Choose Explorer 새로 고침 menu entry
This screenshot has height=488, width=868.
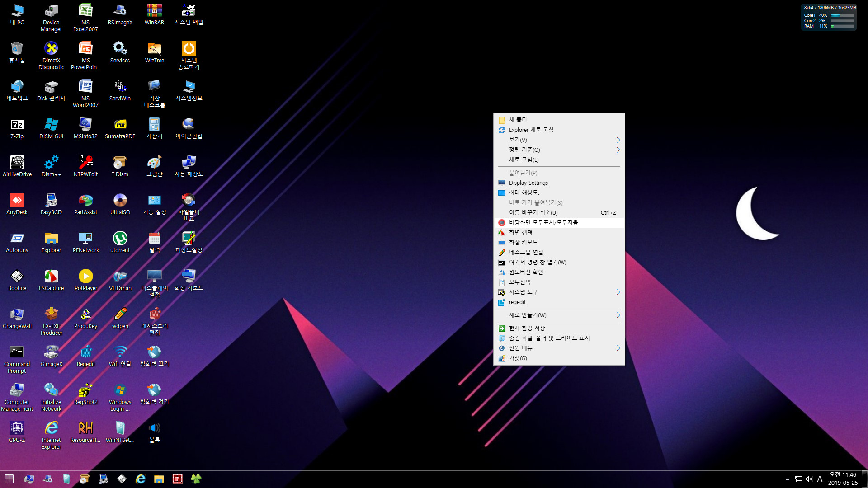point(559,130)
